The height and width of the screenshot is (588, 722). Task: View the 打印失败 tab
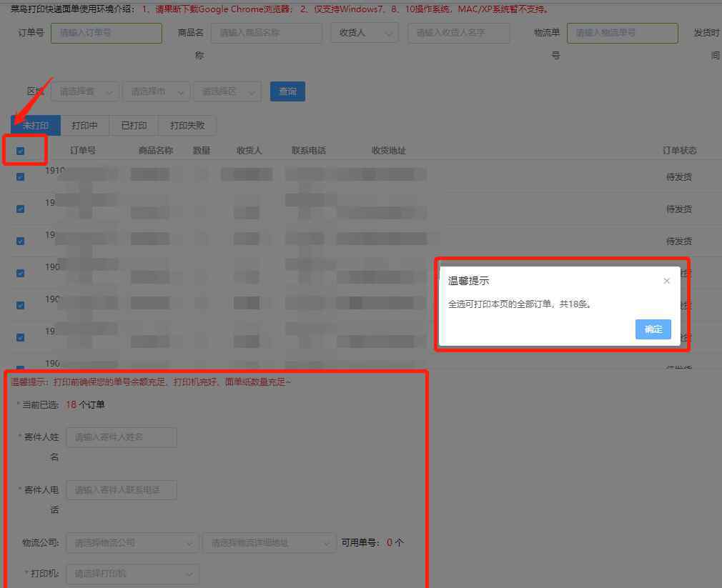[187, 126]
